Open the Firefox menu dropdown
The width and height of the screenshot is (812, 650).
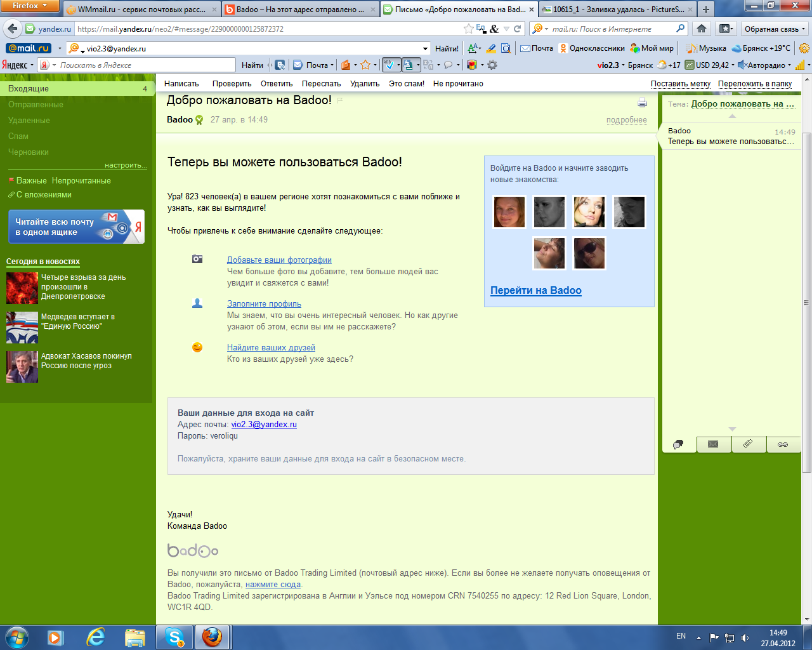pyautogui.click(x=30, y=6)
